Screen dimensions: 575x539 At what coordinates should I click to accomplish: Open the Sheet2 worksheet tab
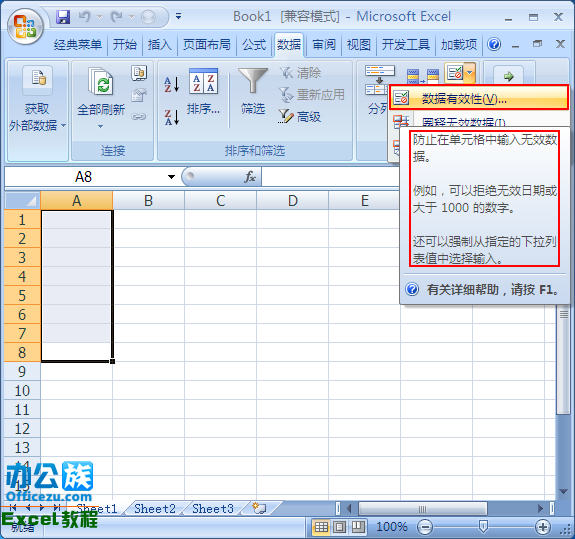[155, 509]
